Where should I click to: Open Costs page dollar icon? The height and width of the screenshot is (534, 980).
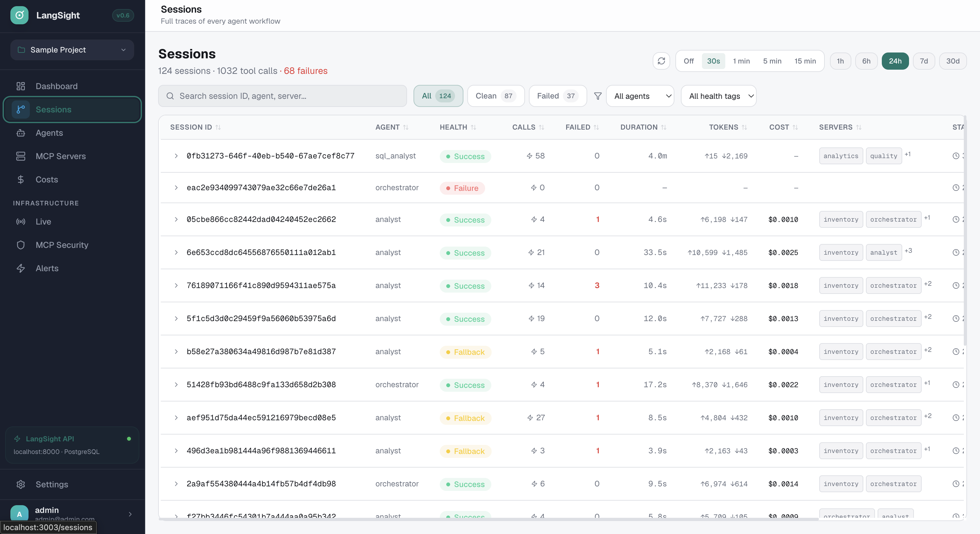21,180
